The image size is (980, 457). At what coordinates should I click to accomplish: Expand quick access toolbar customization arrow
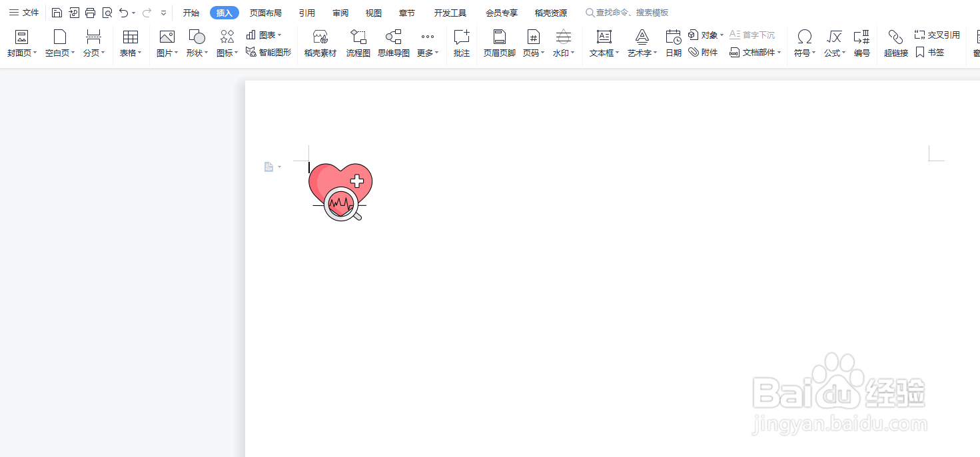(x=163, y=13)
